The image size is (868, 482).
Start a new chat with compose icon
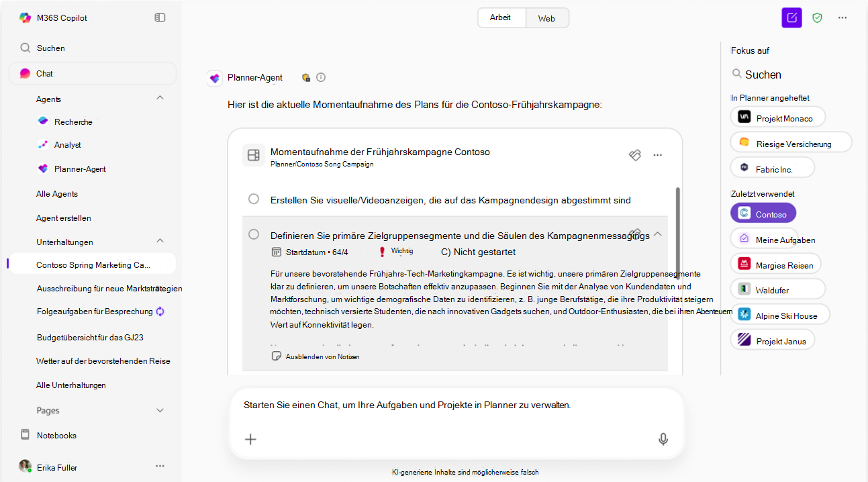[792, 18]
